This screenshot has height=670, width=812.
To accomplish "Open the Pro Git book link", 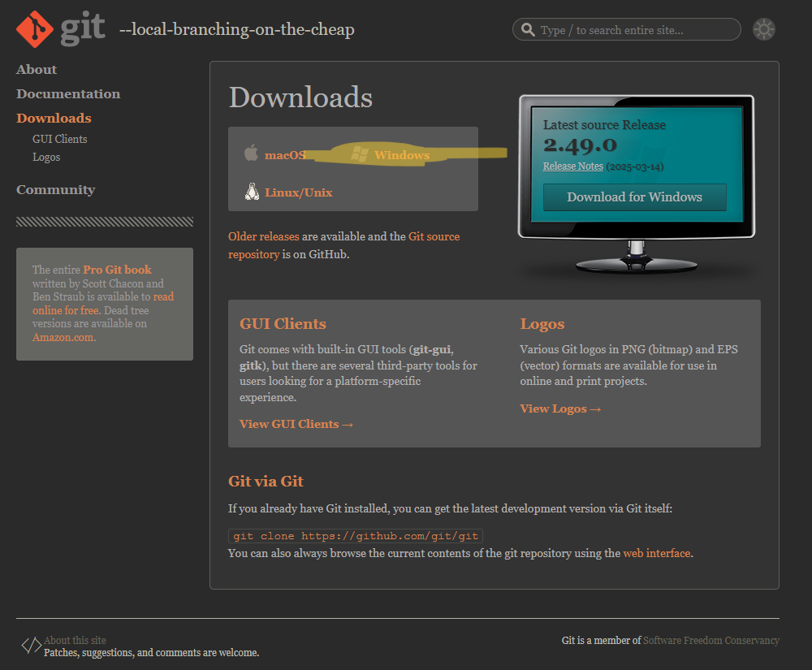I will (x=117, y=270).
